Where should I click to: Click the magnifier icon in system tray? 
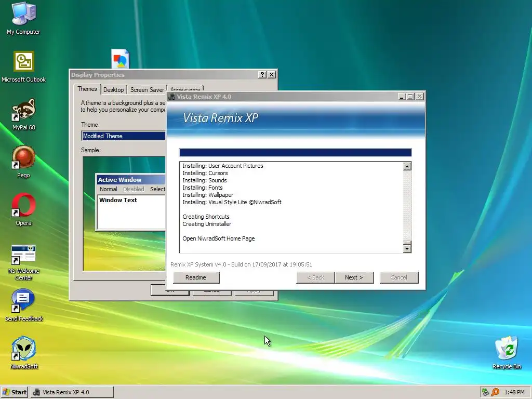pyautogui.click(x=495, y=392)
